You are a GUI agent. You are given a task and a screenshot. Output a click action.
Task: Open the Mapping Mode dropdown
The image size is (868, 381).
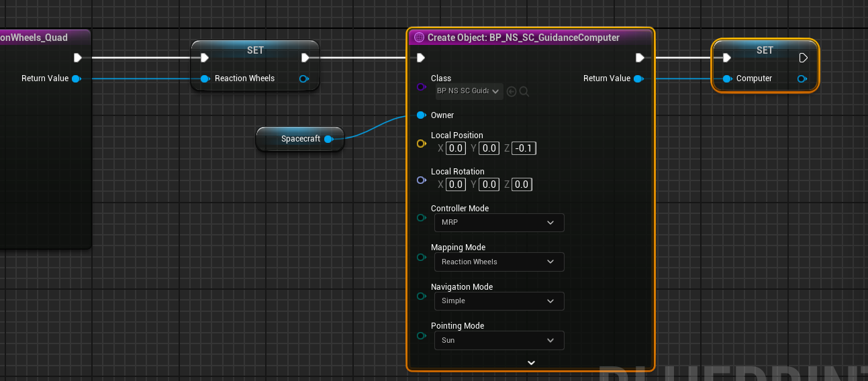[498, 262]
